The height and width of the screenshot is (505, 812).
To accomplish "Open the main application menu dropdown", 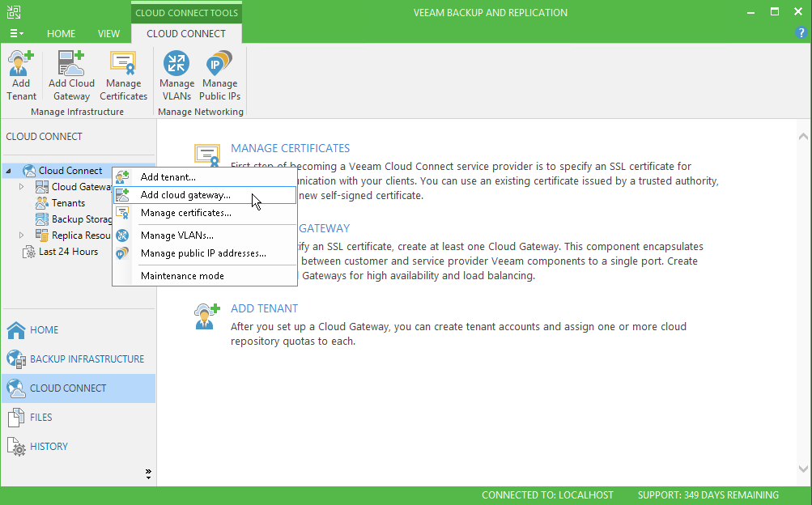I will 16,34.
